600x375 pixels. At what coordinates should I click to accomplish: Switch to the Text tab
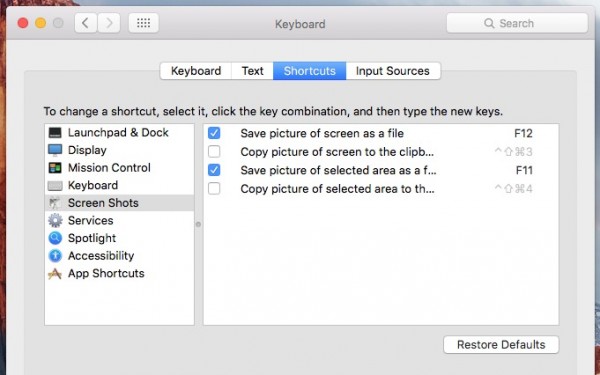253,71
